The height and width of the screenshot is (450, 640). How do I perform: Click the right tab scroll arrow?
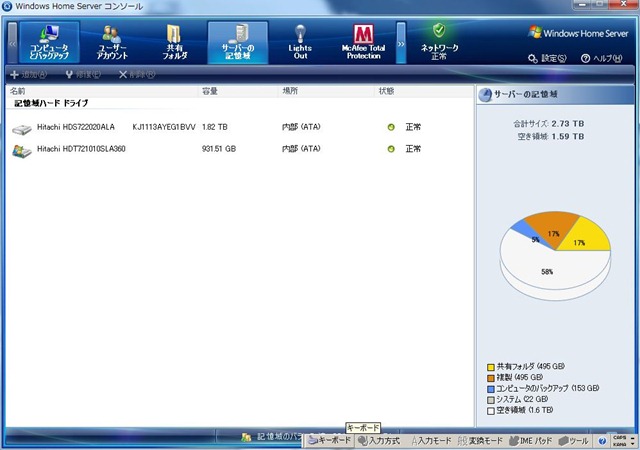pos(401,43)
